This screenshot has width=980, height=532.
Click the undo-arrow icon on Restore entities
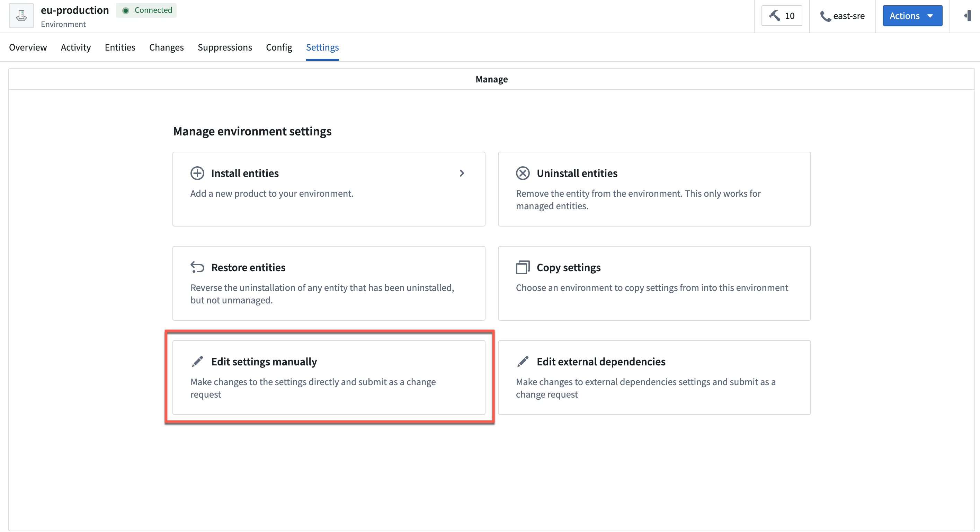[197, 267]
